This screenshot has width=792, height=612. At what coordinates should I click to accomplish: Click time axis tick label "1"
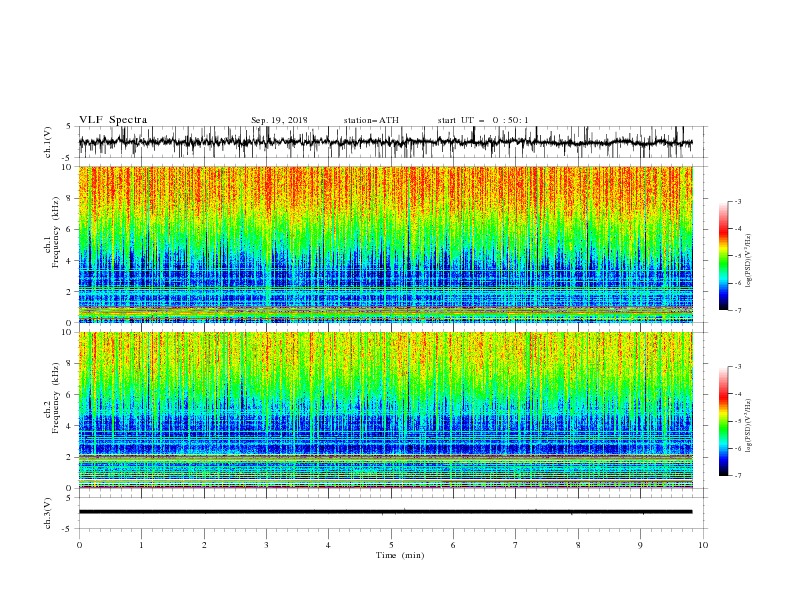click(141, 545)
